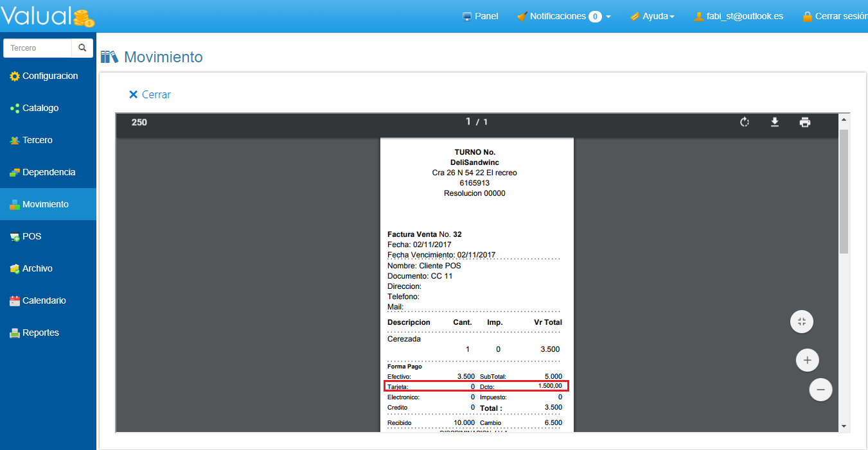868x450 pixels.
Task: Open the fabi_st@outlook.es user account
Action: pyautogui.click(x=738, y=16)
